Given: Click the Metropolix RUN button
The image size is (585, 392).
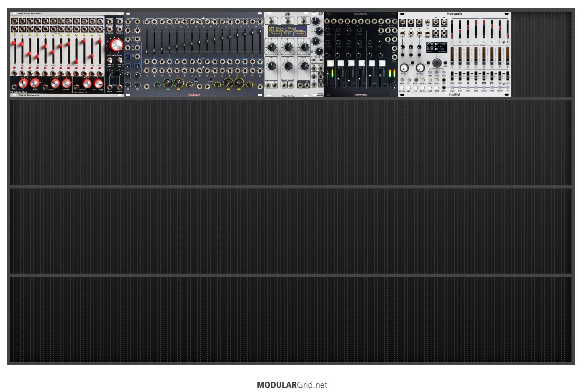Looking at the screenshot, I should tap(402, 80).
